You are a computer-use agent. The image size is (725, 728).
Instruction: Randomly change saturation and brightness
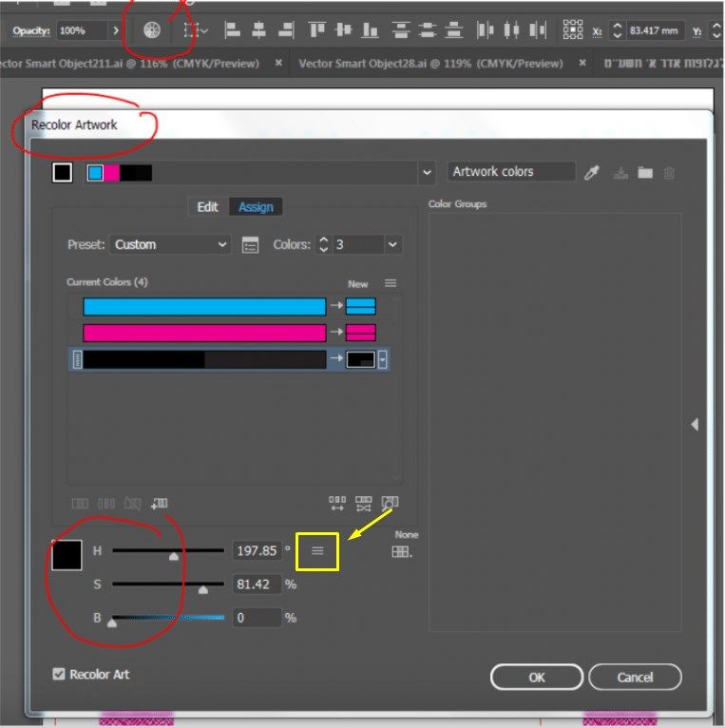click(363, 504)
